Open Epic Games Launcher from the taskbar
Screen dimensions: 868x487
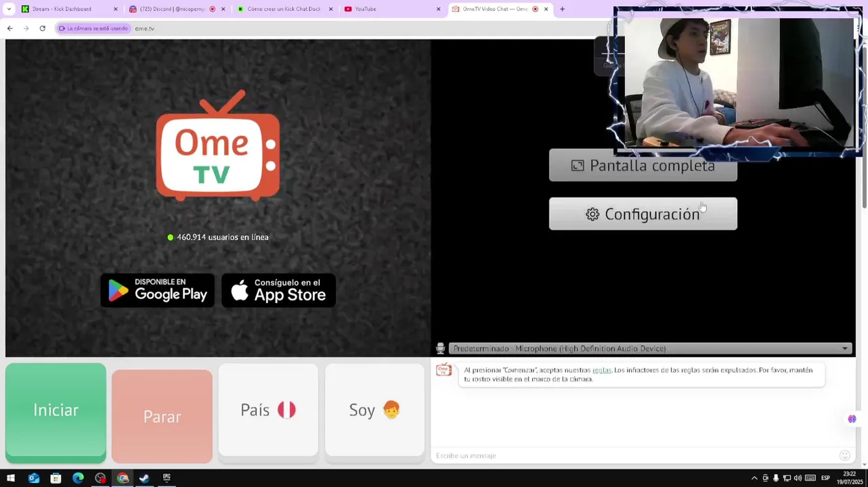(167, 478)
